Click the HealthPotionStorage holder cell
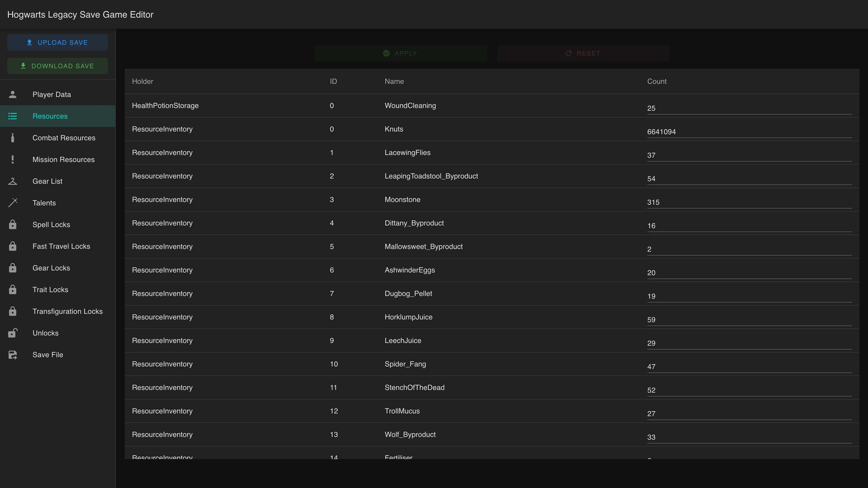Viewport: 868px width, 488px height. coord(165,106)
